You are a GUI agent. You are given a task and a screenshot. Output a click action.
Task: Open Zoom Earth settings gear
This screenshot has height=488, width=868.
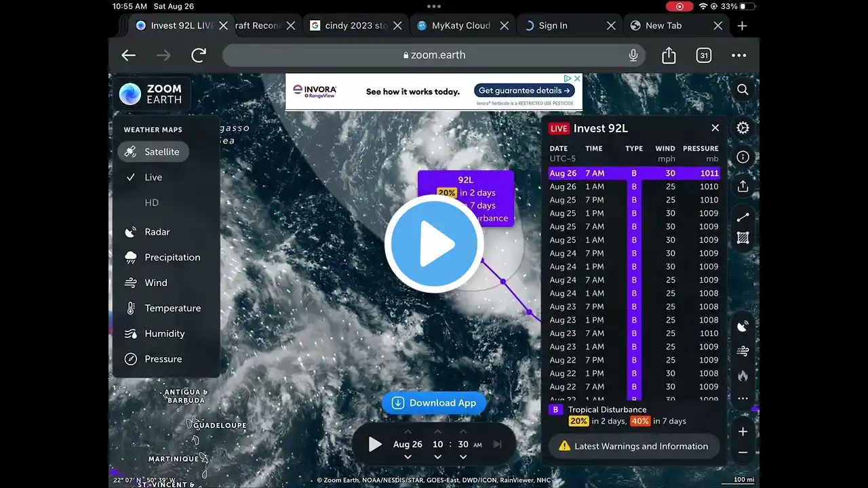click(743, 128)
